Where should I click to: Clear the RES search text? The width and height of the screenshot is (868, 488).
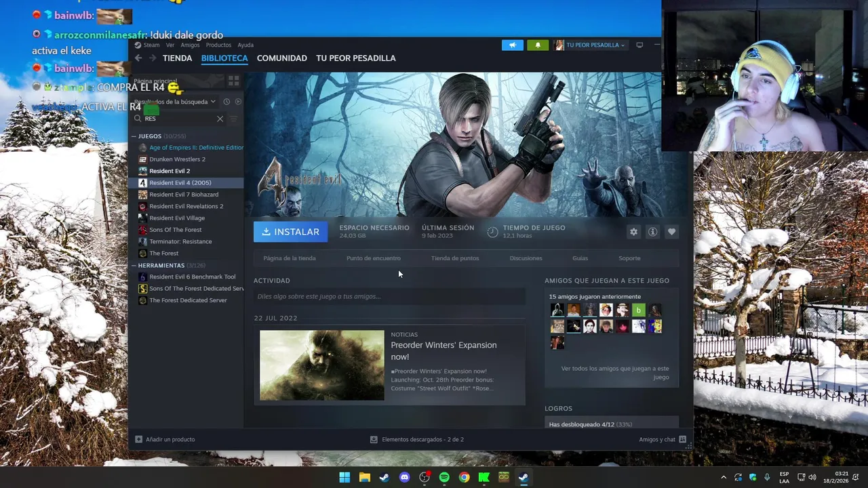click(x=220, y=119)
